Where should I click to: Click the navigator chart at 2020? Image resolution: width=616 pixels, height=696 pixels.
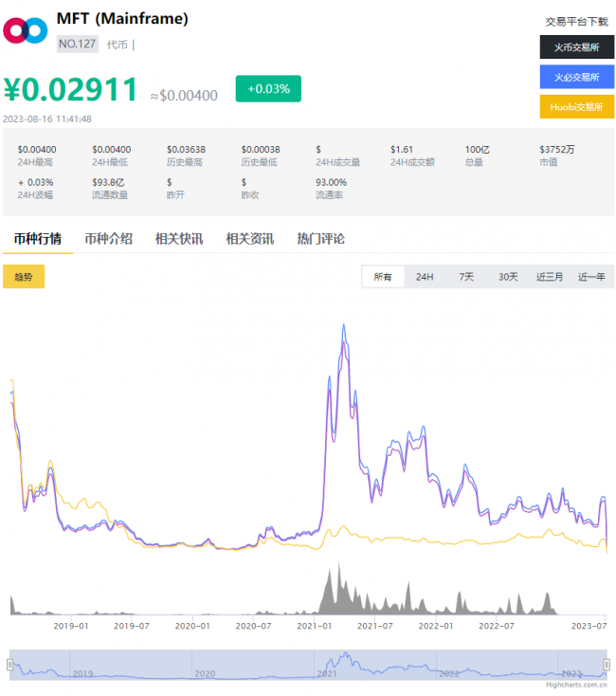205,673
